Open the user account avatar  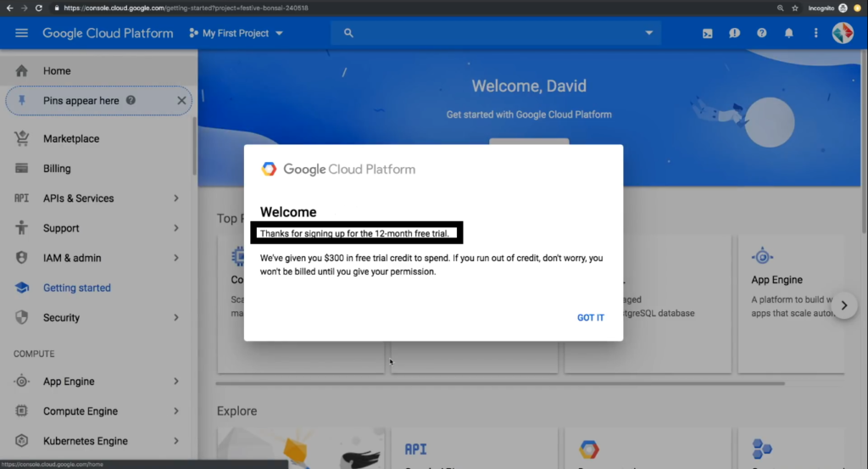coord(843,33)
